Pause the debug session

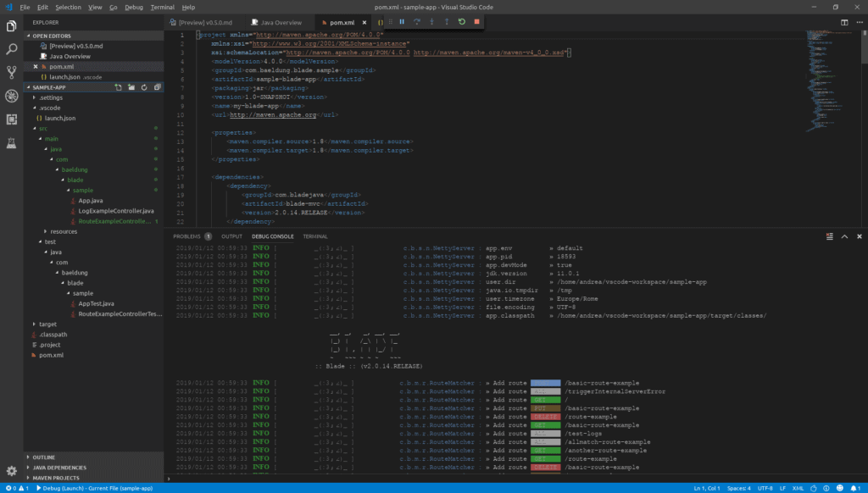pos(402,21)
